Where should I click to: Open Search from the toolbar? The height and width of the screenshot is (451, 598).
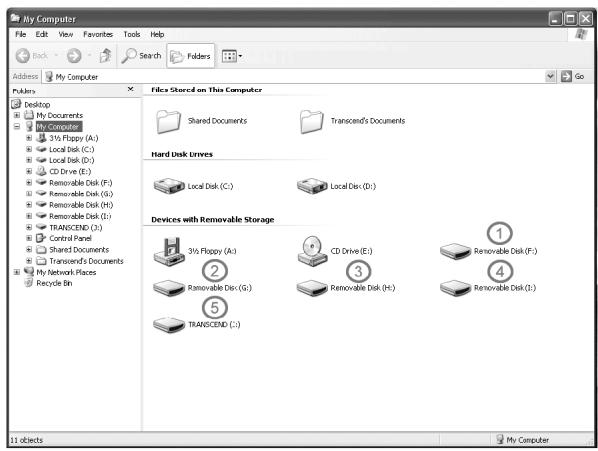(x=141, y=56)
